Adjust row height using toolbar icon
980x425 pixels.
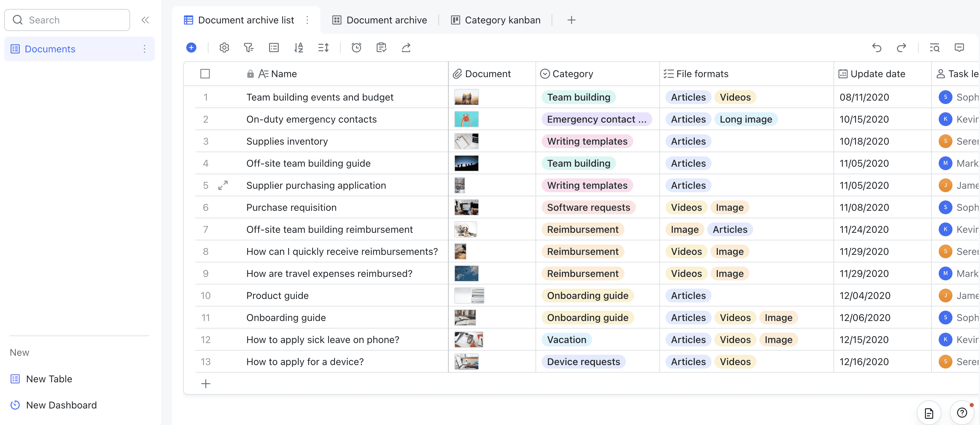pos(323,48)
